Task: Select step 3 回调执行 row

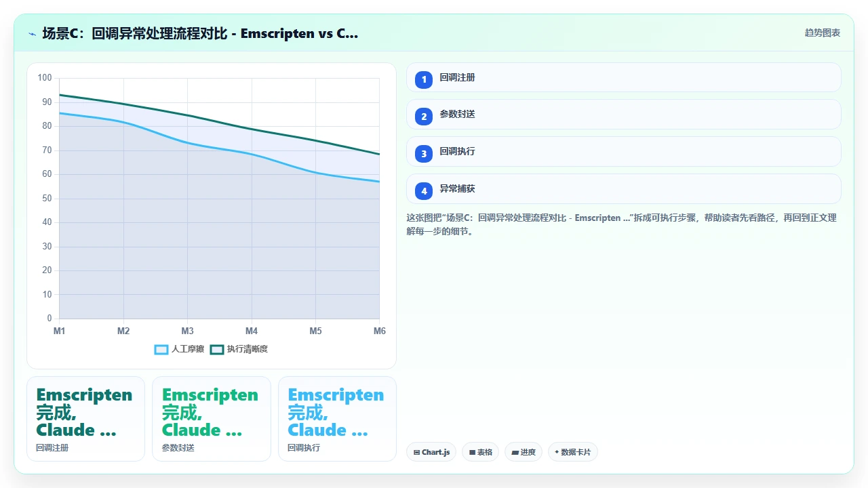Action: coord(624,151)
